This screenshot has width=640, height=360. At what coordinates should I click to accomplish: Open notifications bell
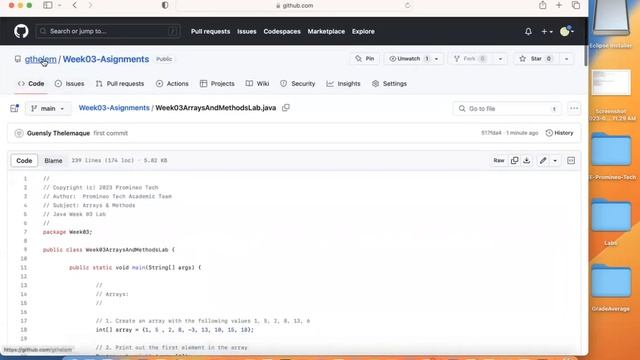528,31
